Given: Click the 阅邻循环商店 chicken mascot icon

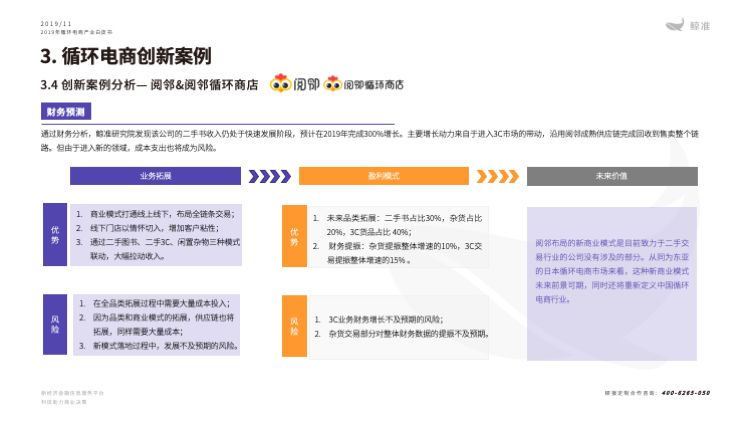Looking at the screenshot, I should 332,84.
